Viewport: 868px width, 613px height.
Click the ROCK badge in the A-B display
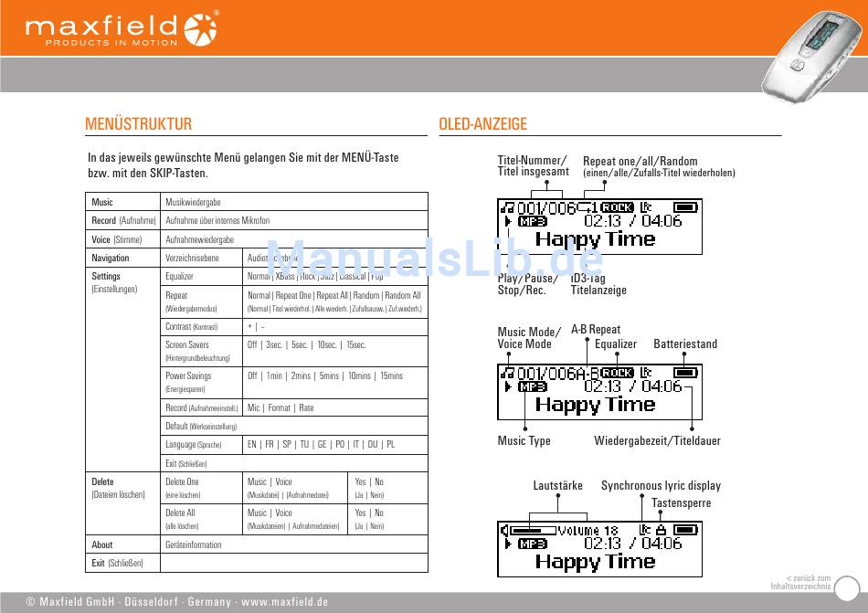pyautogui.click(x=618, y=373)
